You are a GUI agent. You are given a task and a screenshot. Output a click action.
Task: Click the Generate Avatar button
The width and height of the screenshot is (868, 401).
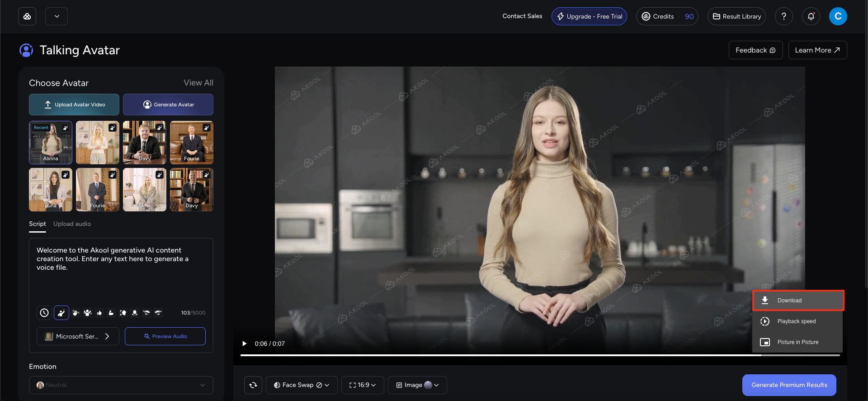pos(168,105)
